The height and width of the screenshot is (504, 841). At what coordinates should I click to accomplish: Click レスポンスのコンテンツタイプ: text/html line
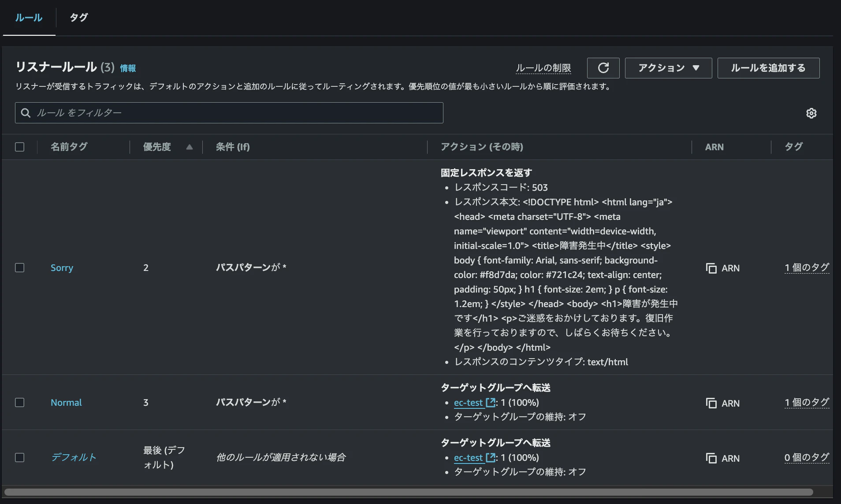(541, 362)
